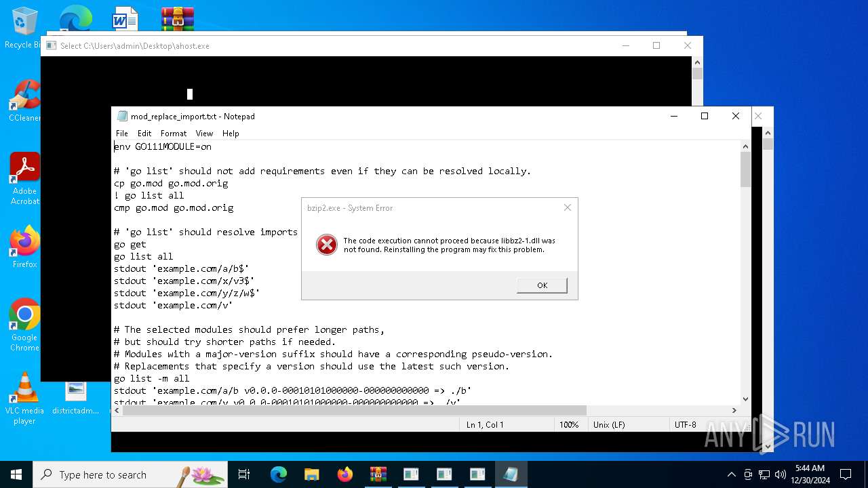Open the WinRAR archive desktop icon

tap(178, 19)
